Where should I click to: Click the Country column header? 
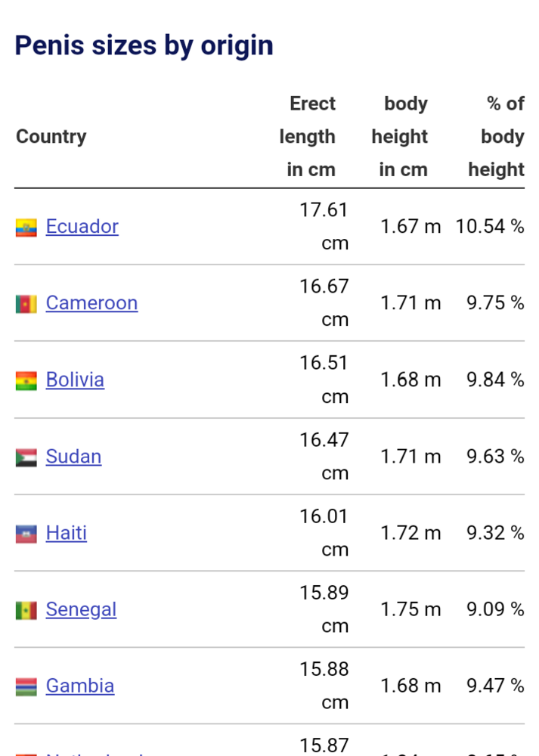(51, 137)
